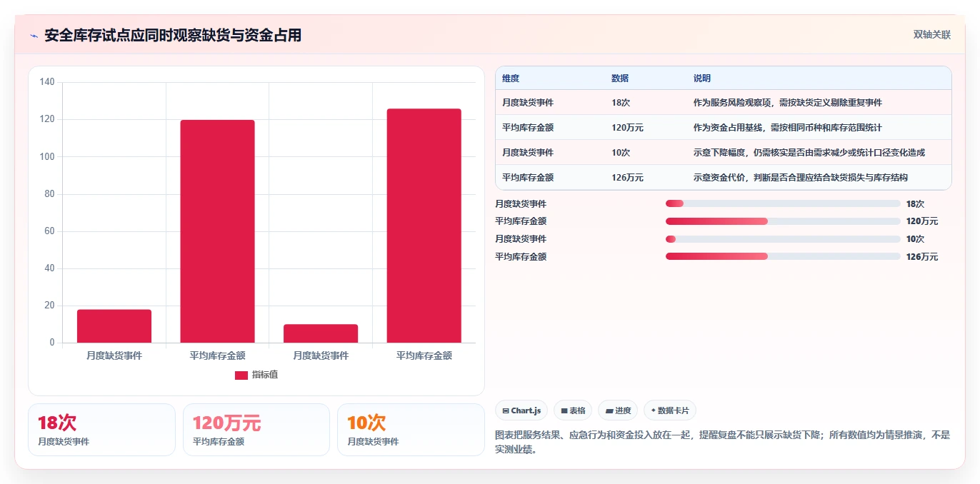Click the red 指标值 legend color box
This screenshot has height=484, width=980.
[x=241, y=375]
